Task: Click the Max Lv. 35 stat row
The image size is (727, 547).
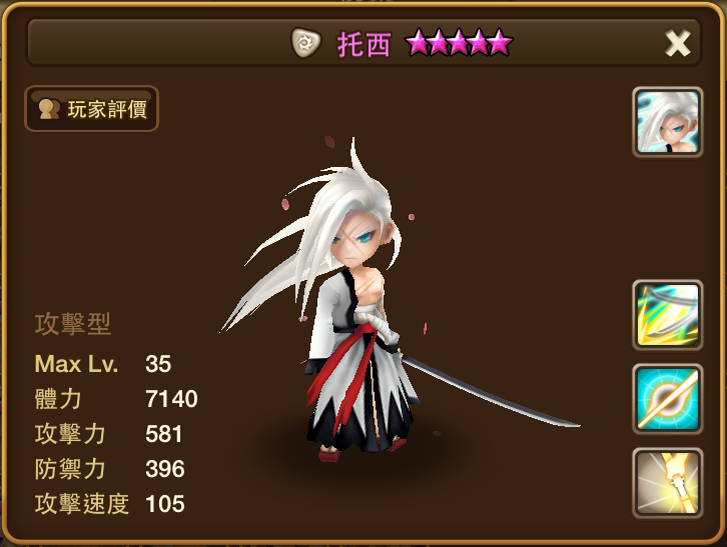Action: [x=103, y=364]
